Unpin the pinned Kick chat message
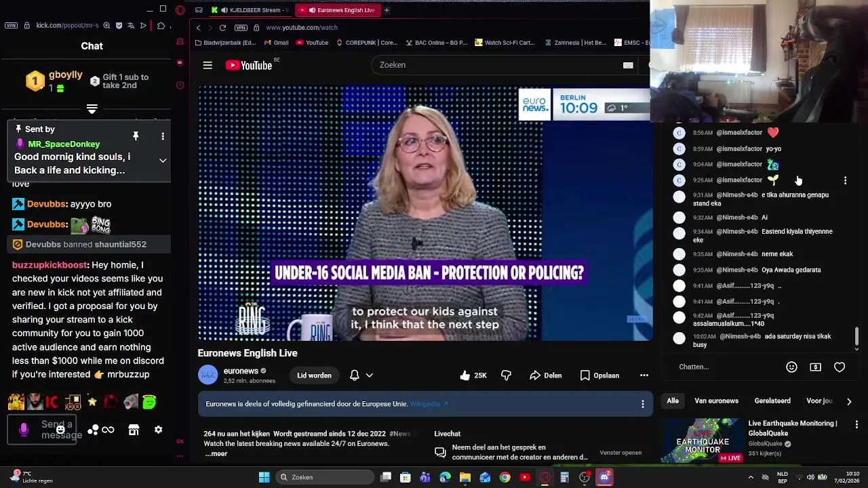The height and width of the screenshot is (488, 868). coord(136,136)
